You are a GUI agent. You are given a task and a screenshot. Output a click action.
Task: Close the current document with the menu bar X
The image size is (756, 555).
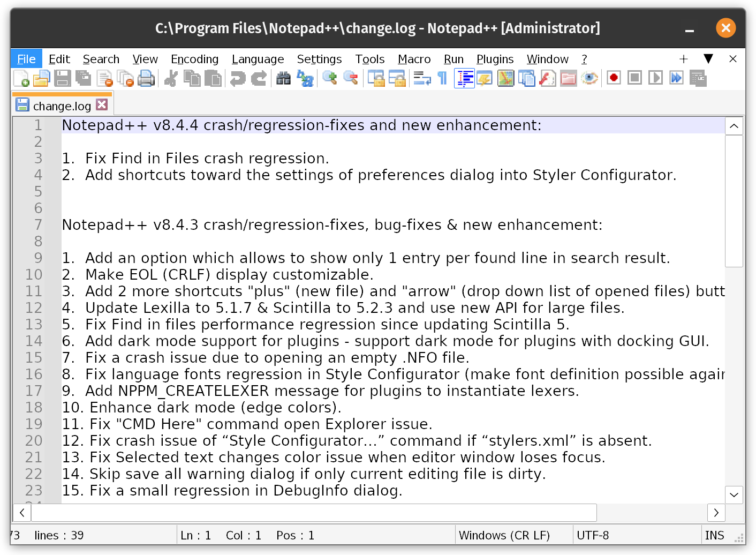point(733,59)
